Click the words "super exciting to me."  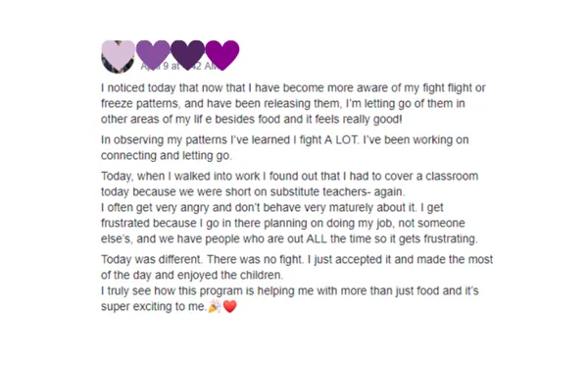point(154,306)
